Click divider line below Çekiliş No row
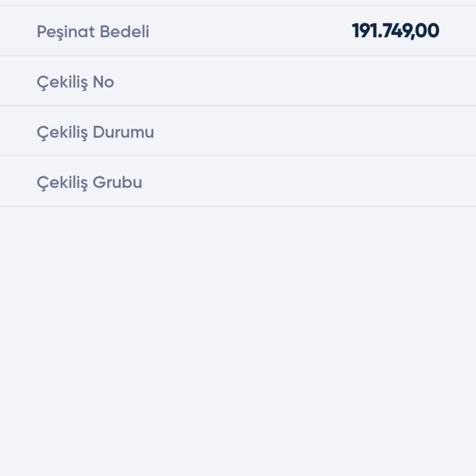Viewport: 476px width, 476px height. point(238,106)
